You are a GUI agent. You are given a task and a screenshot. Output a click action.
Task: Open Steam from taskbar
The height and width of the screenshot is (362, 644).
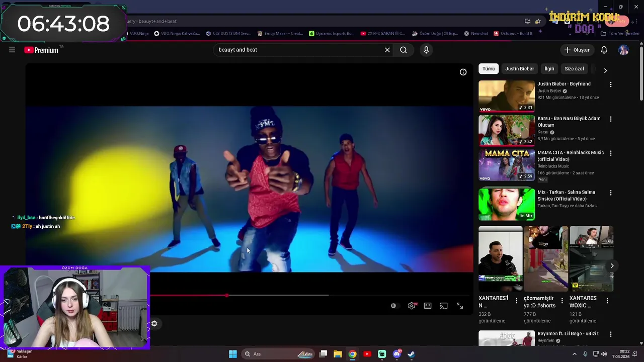click(411, 354)
